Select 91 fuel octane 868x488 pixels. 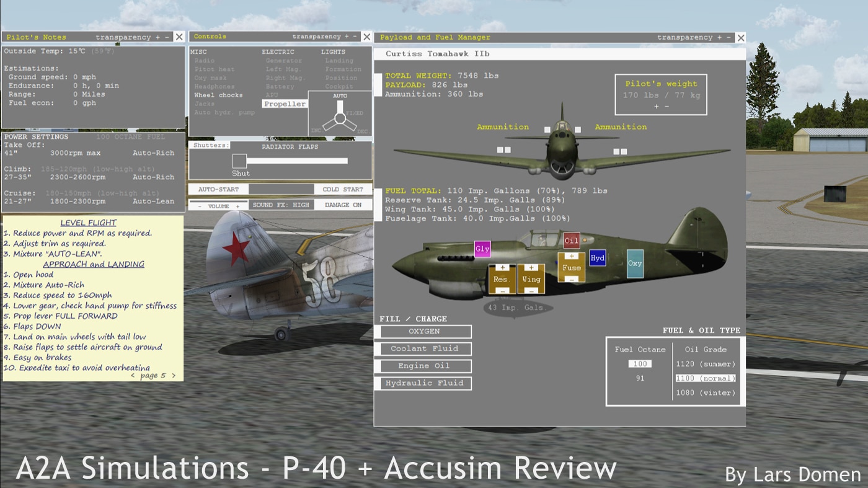click(x=640, y=378)
